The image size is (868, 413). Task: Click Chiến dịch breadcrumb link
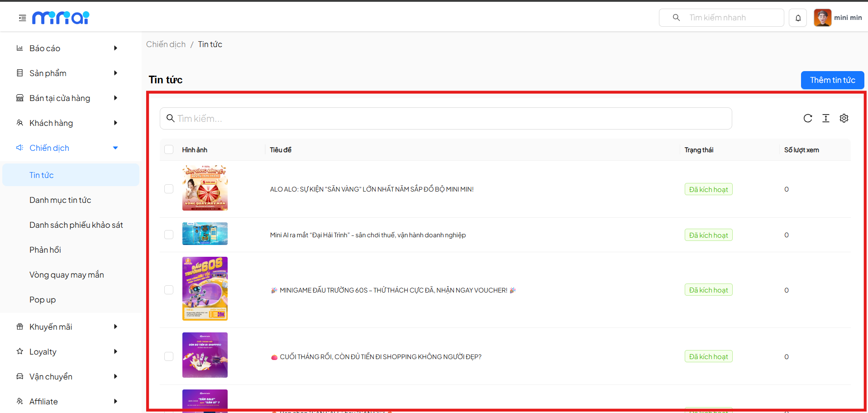point(166,44)
